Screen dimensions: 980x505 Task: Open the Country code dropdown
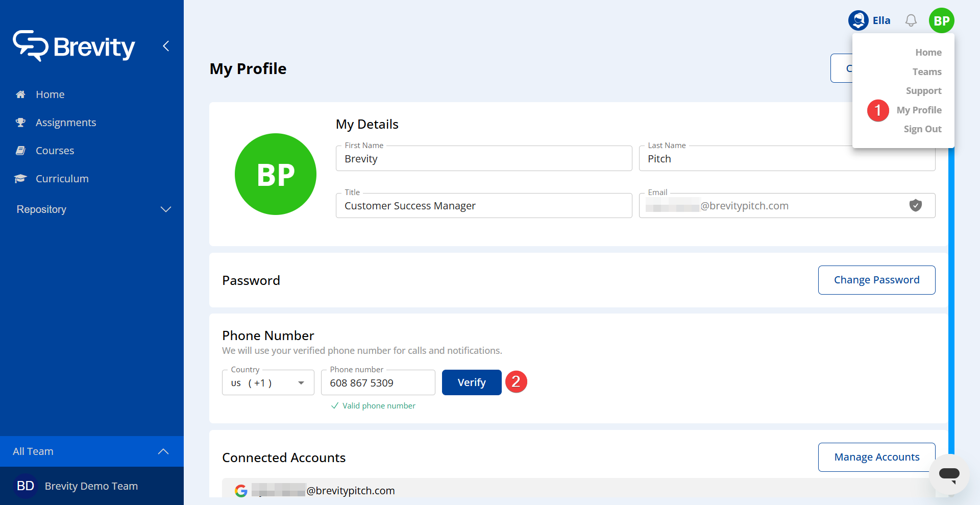tap(268, 383)
